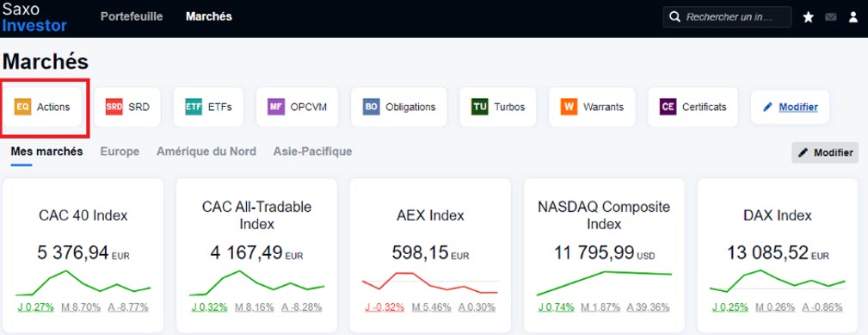Select the SRD red icon tile
Screen dimensions: 868x335
point(127,107)
